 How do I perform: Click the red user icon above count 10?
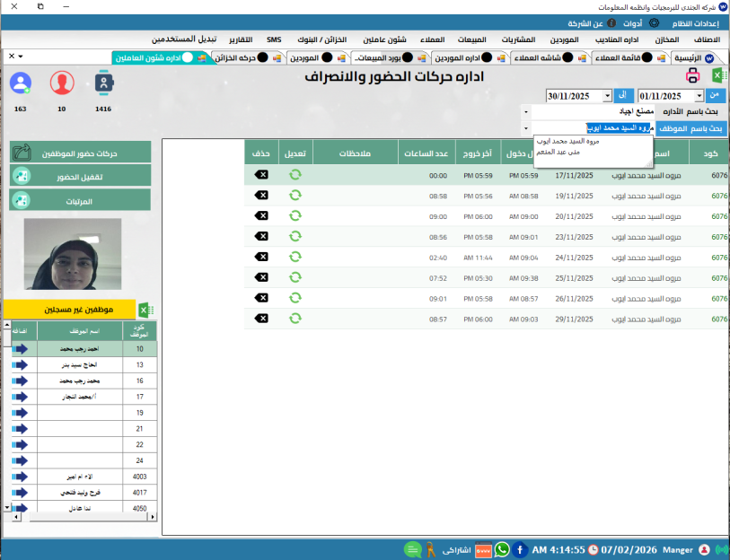coord(62,84)
